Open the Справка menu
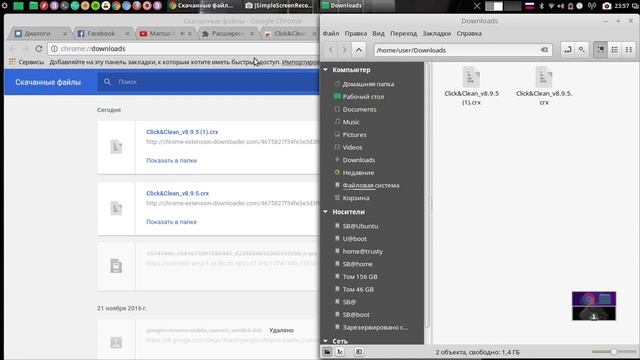Image resolution: width=640 pixels, height=360 pixels. [x=469, y=33]
